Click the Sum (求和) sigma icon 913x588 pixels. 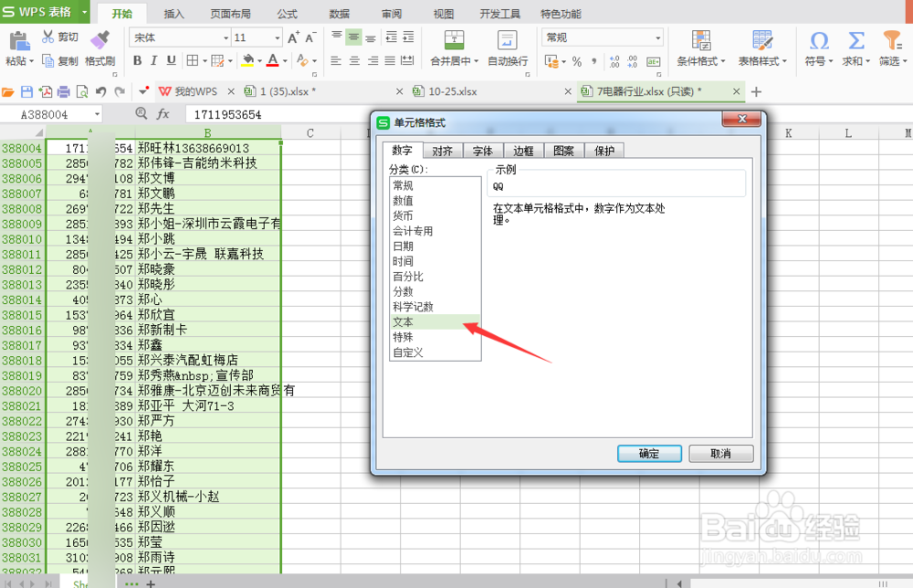tap(856, 40)
